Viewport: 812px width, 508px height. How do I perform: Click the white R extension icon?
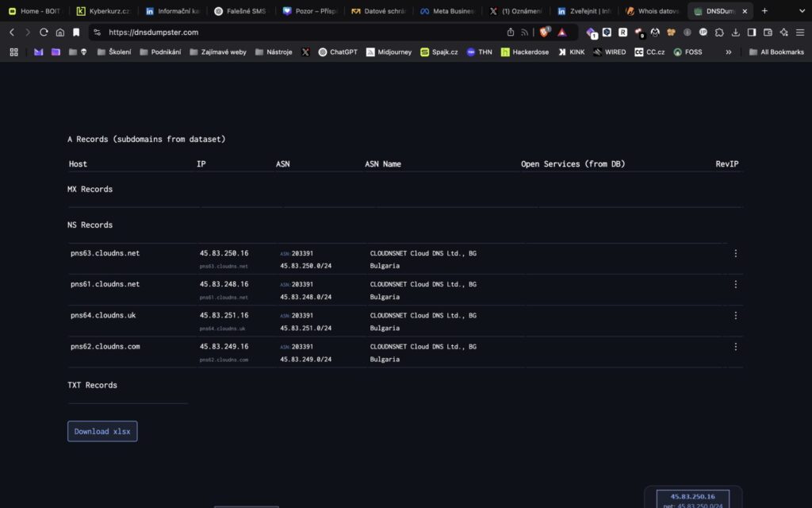623,32
